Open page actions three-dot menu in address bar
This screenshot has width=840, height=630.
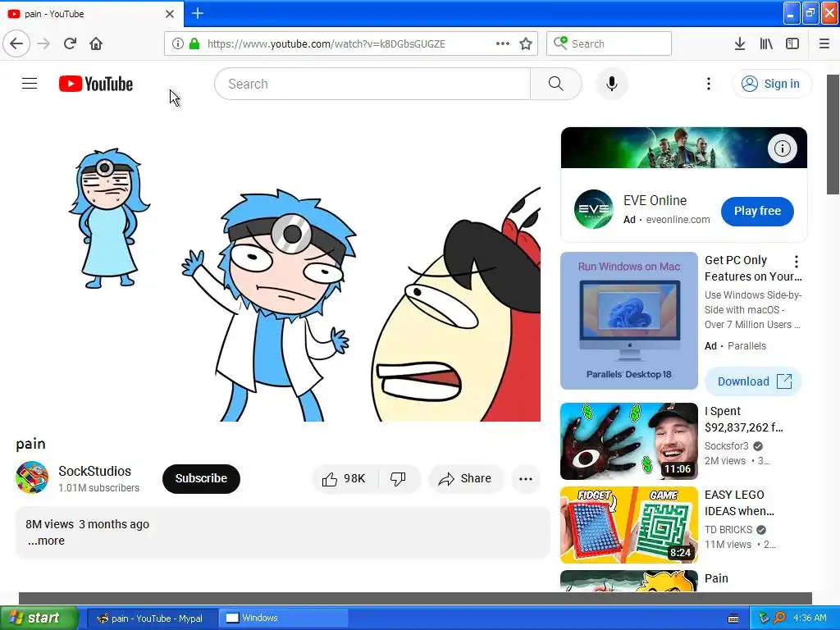tap(503, 43)
